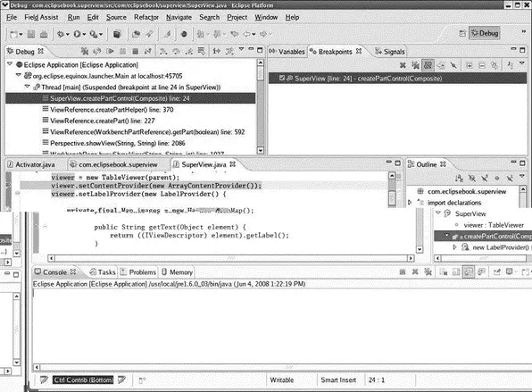Collapse the Eclipse Application launch node
532x392 pixels.
(x=10, y=63)
